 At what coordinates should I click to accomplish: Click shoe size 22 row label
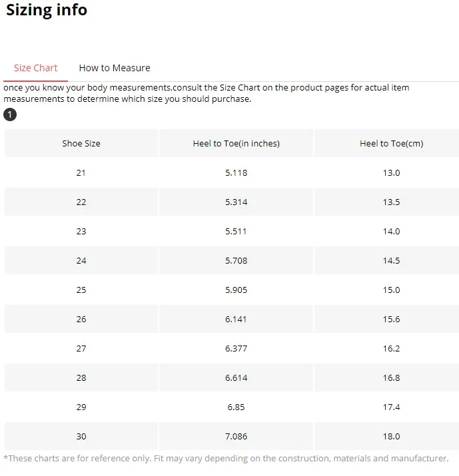pos(81,202)
